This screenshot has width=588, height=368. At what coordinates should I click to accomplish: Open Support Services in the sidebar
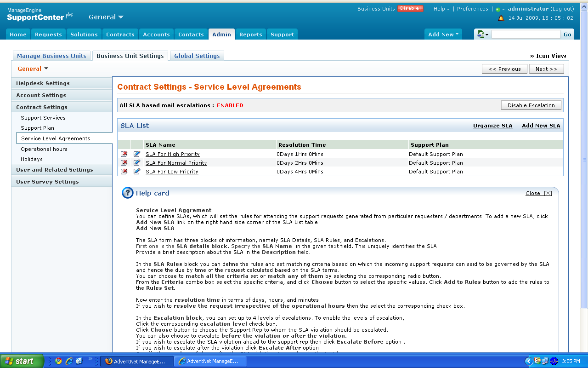[x=43, y=118]
